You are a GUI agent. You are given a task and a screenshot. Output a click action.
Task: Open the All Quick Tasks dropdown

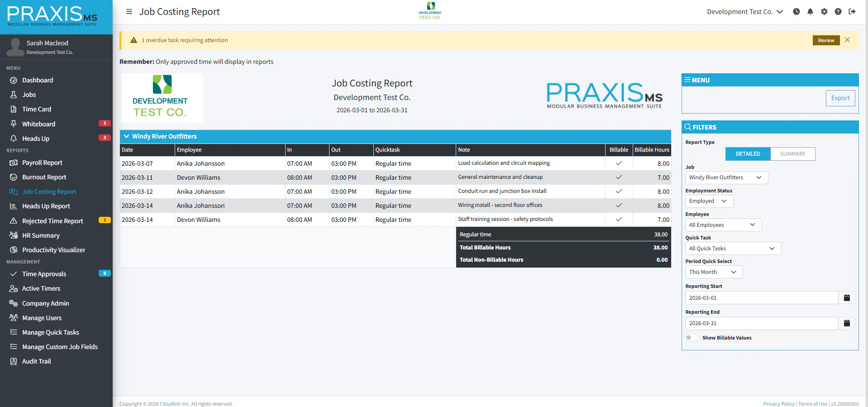[x=733, y=249]
